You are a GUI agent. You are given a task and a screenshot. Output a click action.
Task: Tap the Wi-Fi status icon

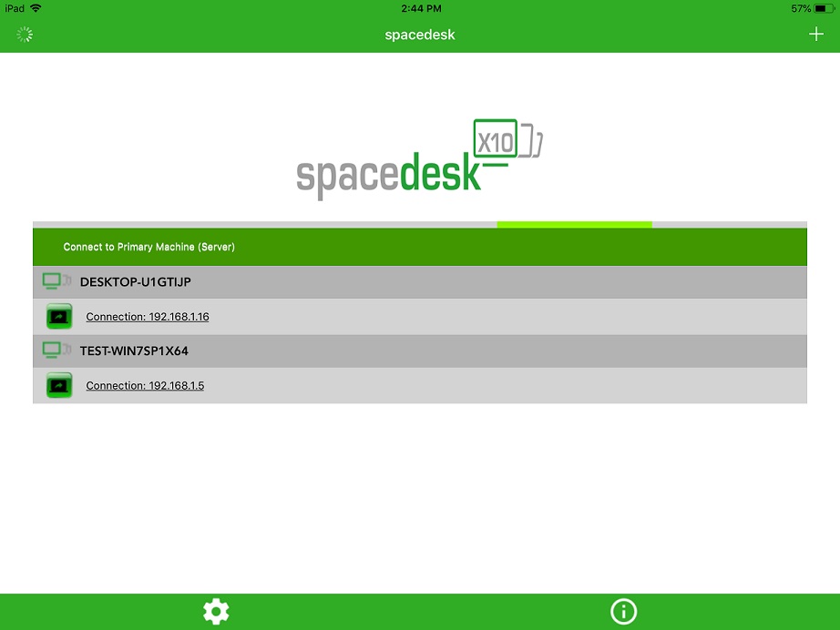36,8
